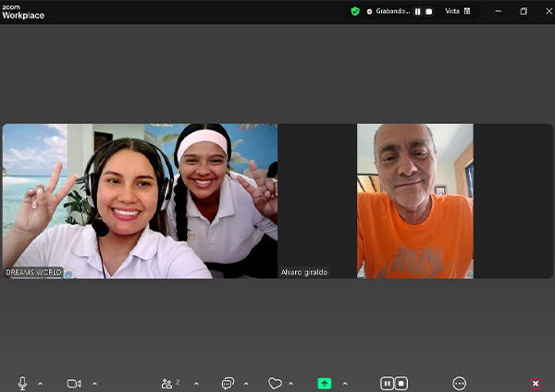The image size is (555, 392).
Task: Mute the microphone in the toolbar
Action: point(22,383)
